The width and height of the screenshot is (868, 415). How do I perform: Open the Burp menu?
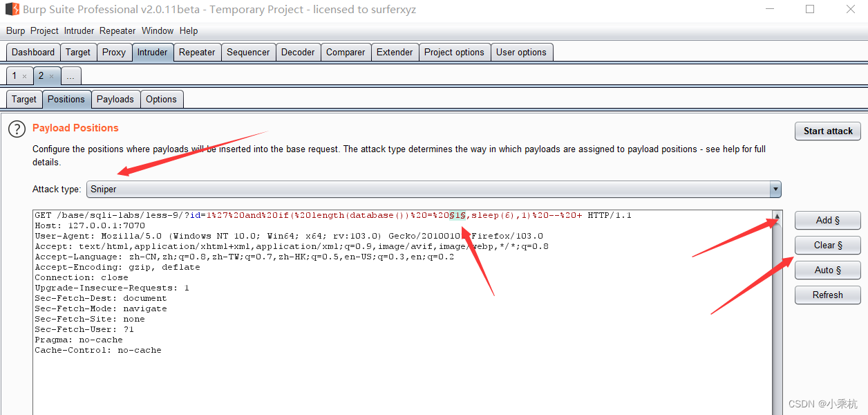coord(15,30)
